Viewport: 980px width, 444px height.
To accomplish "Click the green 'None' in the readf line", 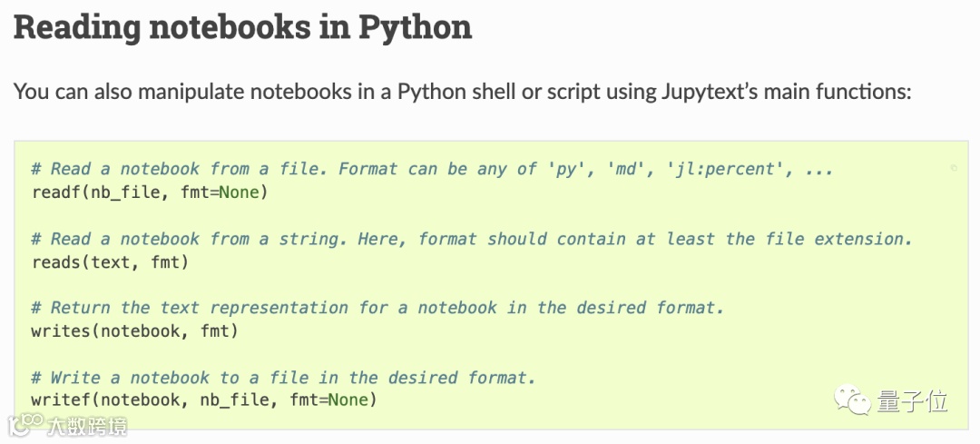I will click(238, 192).
